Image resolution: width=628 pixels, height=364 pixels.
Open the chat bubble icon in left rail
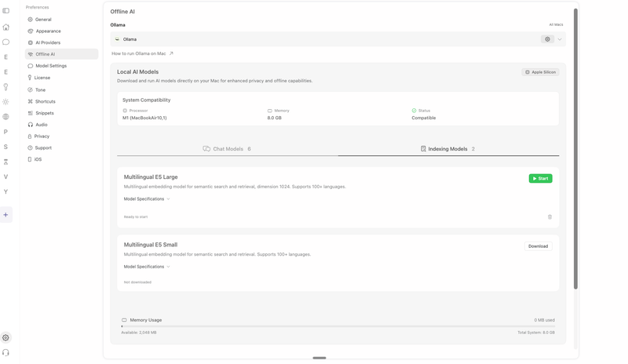tap(5, 42)
